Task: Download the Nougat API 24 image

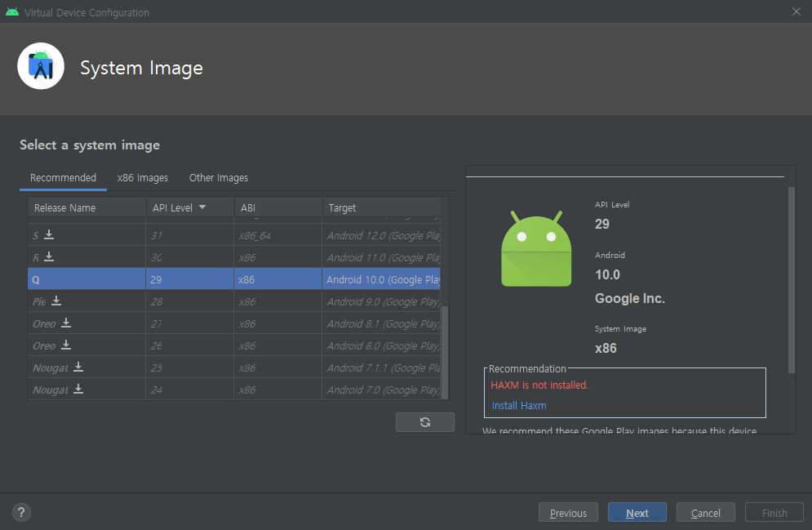Action: coord(78,389)
